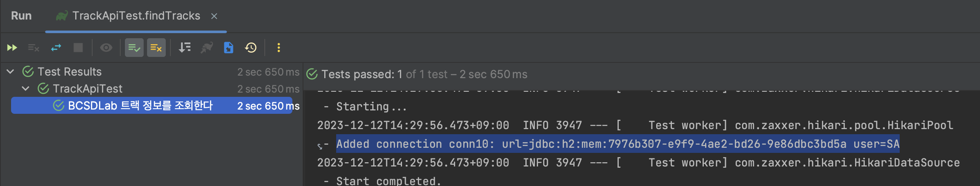Viewport: 980px width, 186px height.
Task: Open Gradle elephant navigation icon in toolbar
Action: coord(207,48)
